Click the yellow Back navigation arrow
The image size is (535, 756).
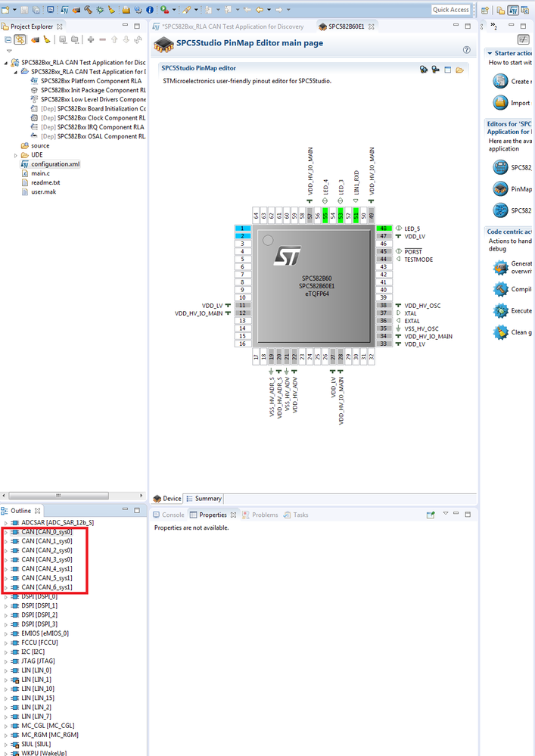tap(260, 10)
